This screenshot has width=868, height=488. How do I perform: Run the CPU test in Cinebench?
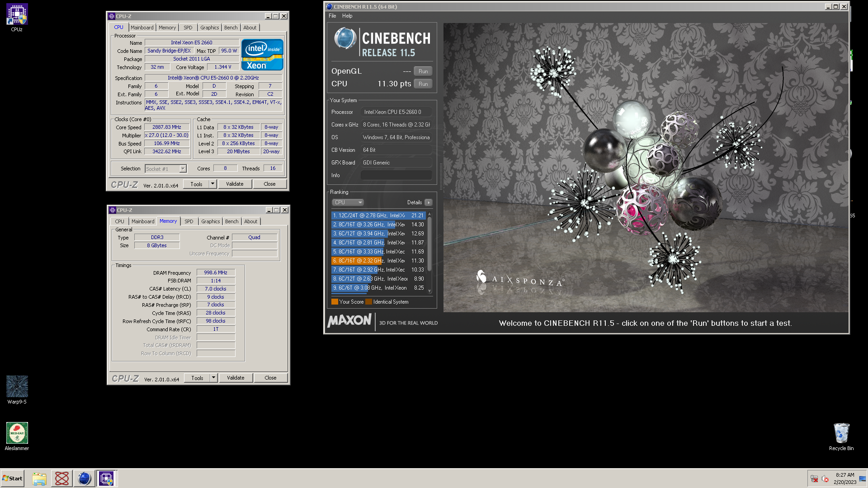(423, 84)
